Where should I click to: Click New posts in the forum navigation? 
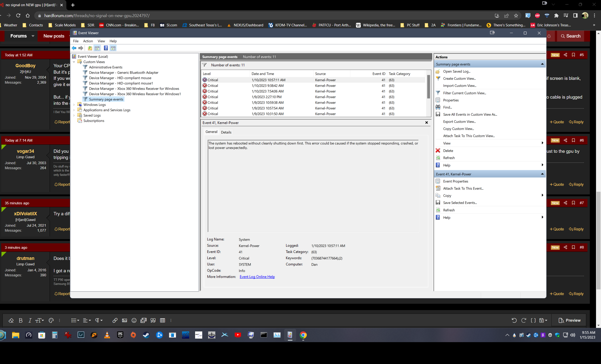point(54,36)
